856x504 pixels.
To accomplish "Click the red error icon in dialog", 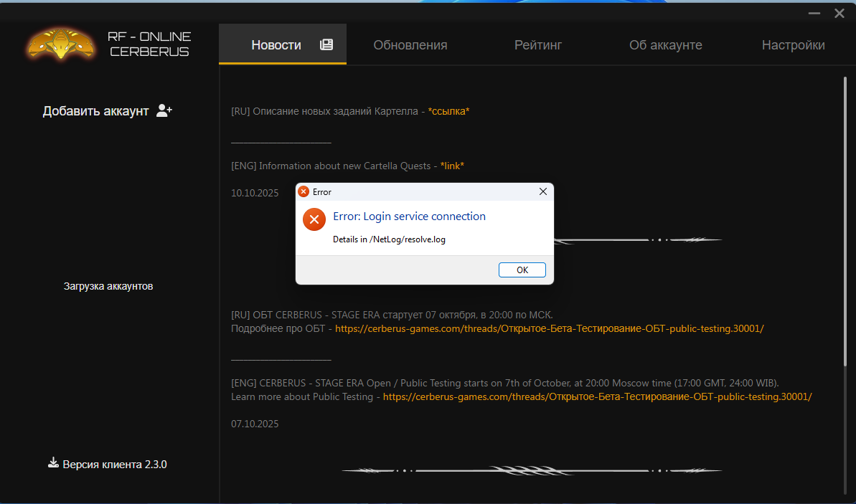I will click(314, 219).
